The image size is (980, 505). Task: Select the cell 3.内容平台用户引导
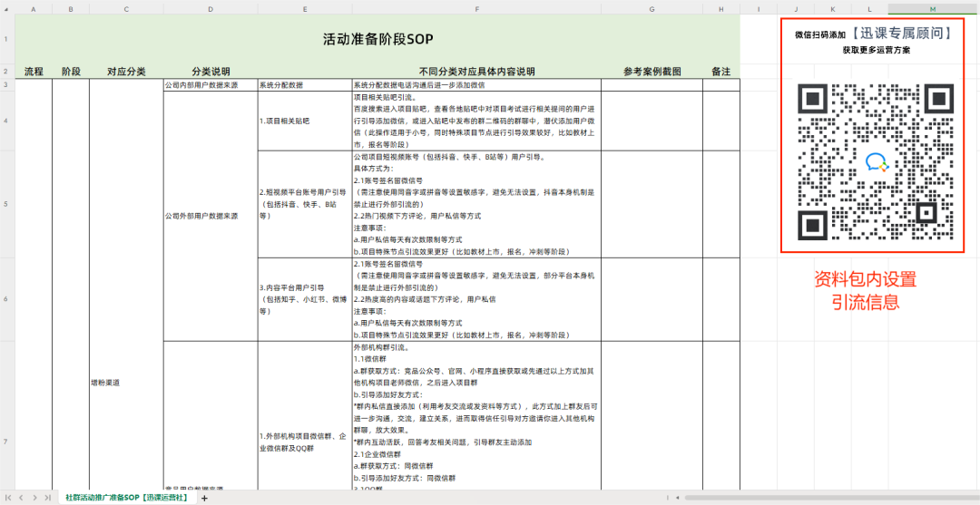(305, 299)
